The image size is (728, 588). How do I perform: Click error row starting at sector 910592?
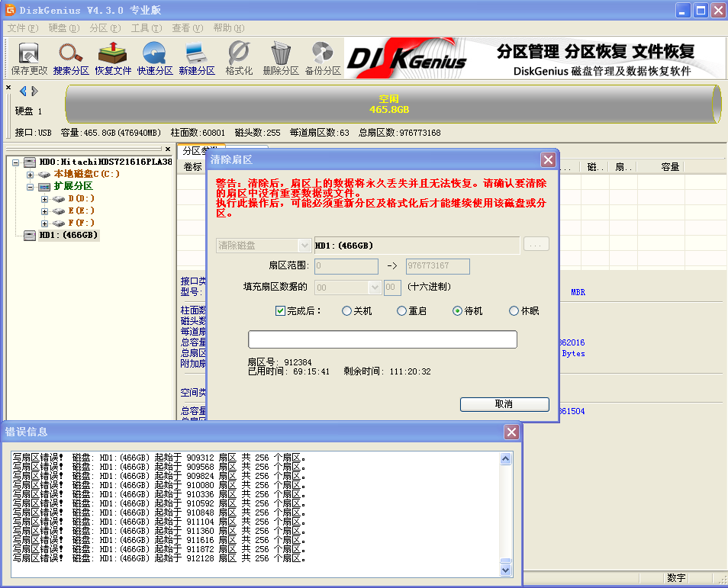click(159, 503)
